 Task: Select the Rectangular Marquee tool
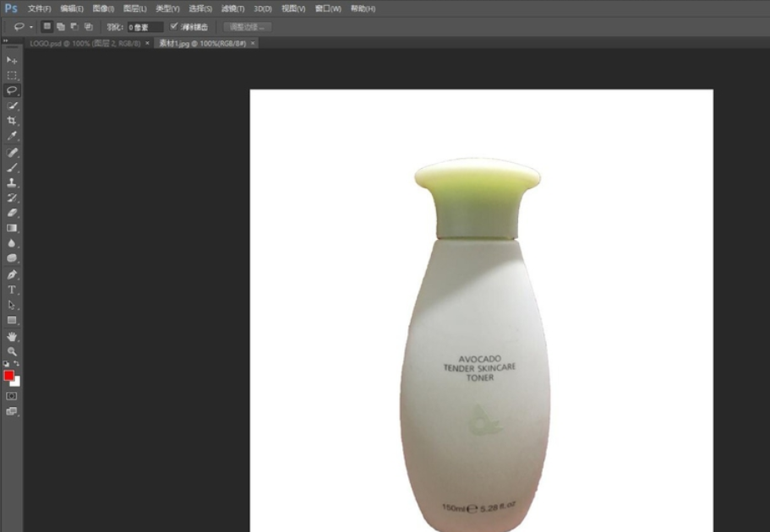12,76
